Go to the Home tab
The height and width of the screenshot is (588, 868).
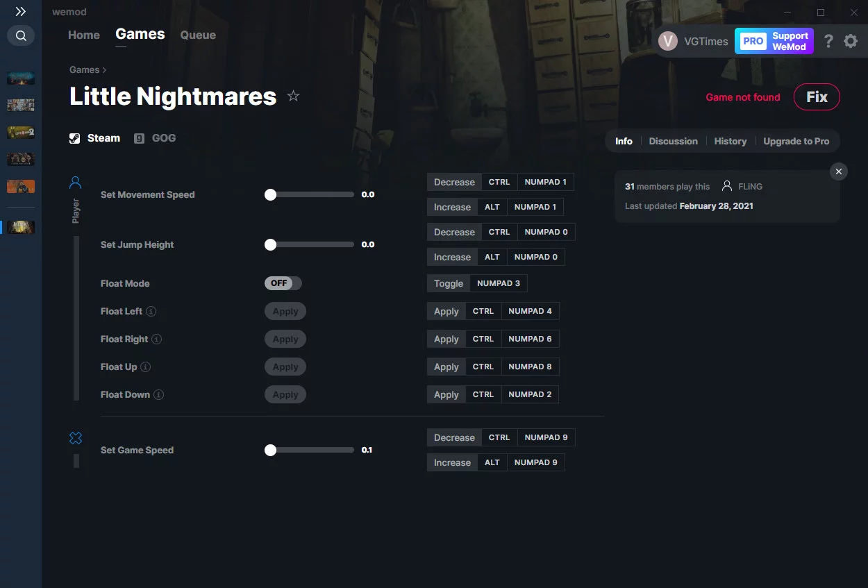(x=84, y=35)
